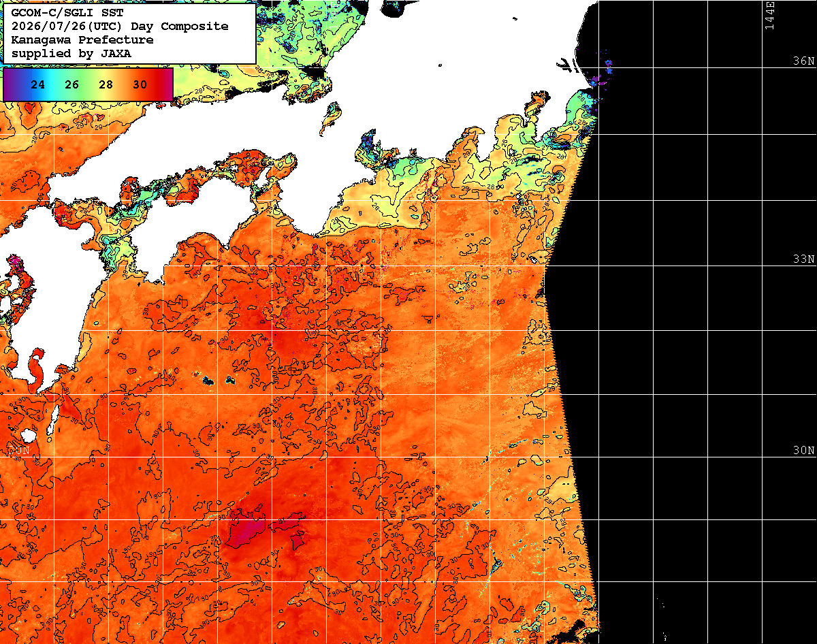
Task: Select the purple end of temperature colorbar
Action: [9, 85]
